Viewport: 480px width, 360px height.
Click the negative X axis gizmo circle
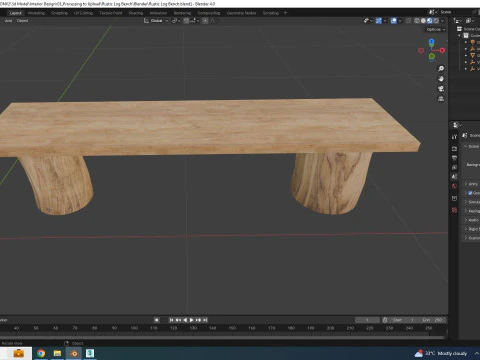coord(421,50)
